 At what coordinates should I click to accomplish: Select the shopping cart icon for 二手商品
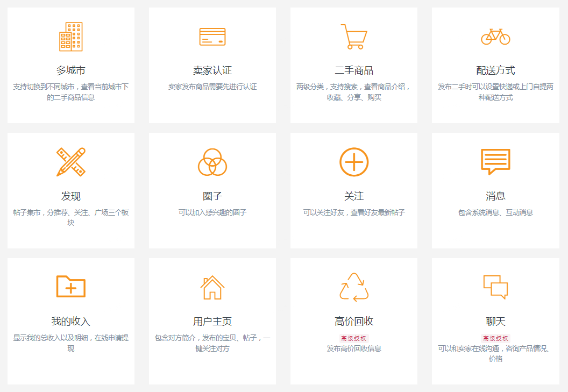(x=354, y=37)
